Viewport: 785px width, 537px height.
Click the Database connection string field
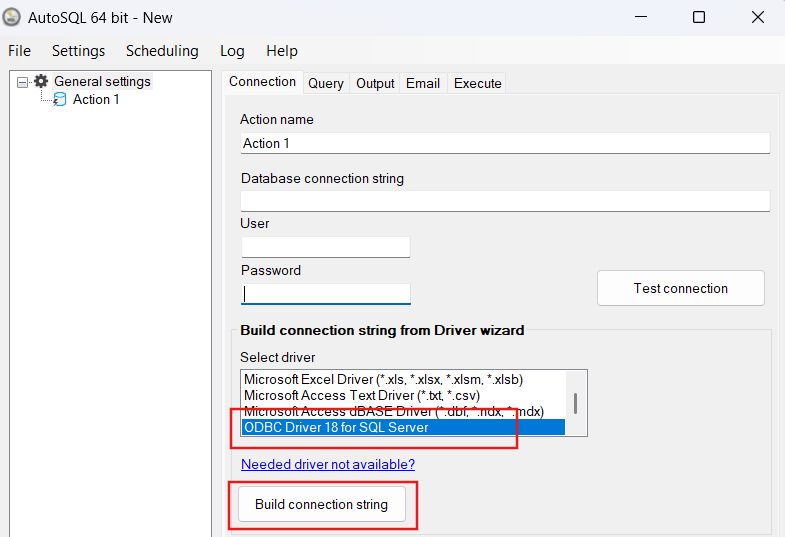pos(505,201)
